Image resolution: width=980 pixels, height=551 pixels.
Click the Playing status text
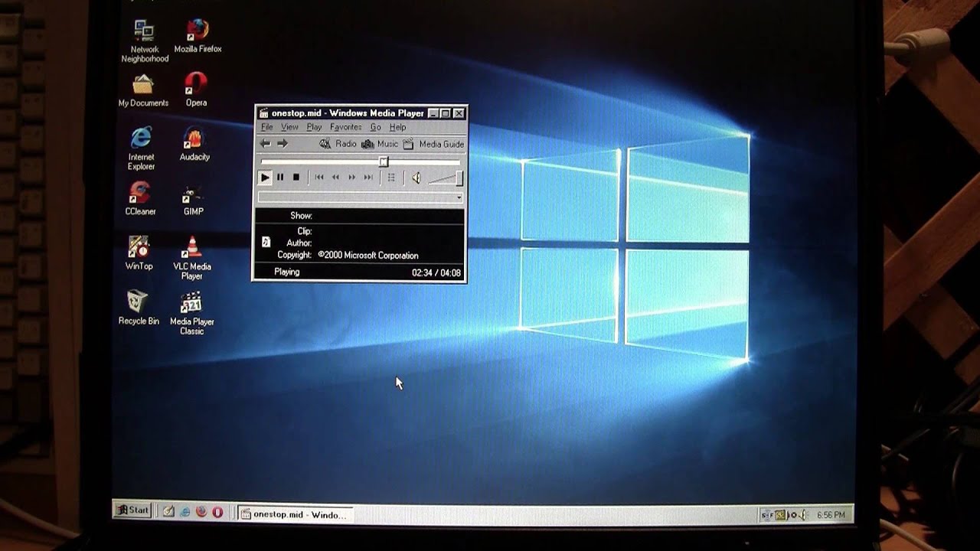pos(287,272)
